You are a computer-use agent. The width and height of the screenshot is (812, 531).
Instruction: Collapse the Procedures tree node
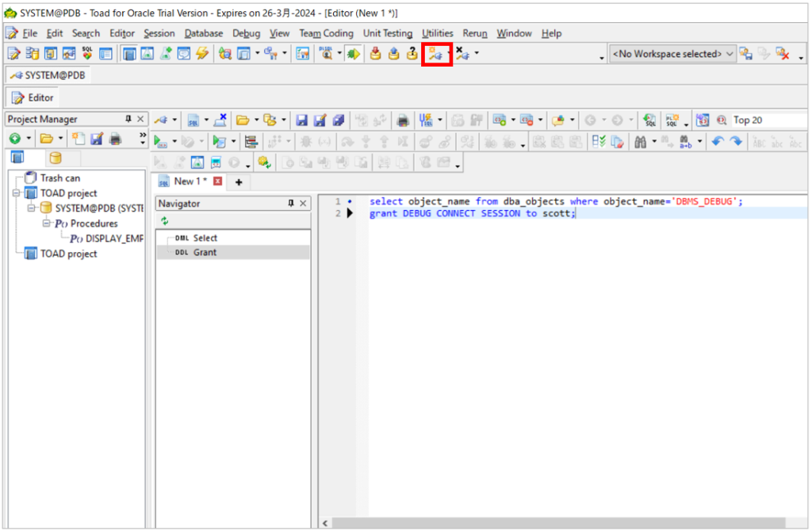pos(47,223)
